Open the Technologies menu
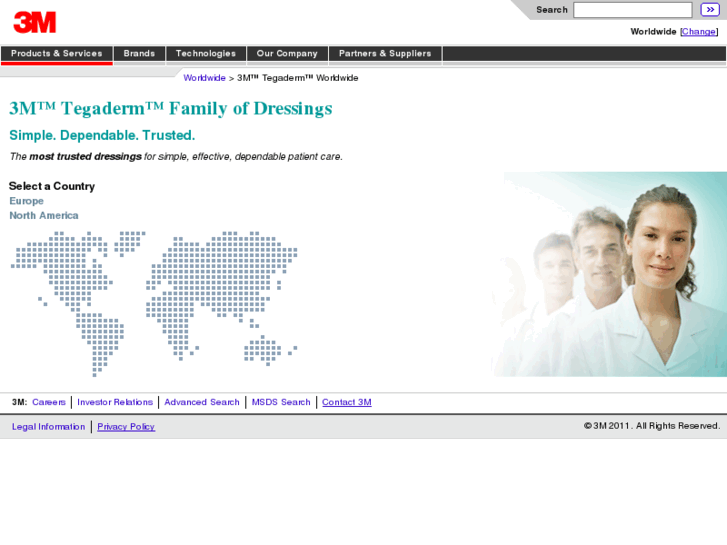The height and width of the screenshot is (545, 727). pos(206,53)
